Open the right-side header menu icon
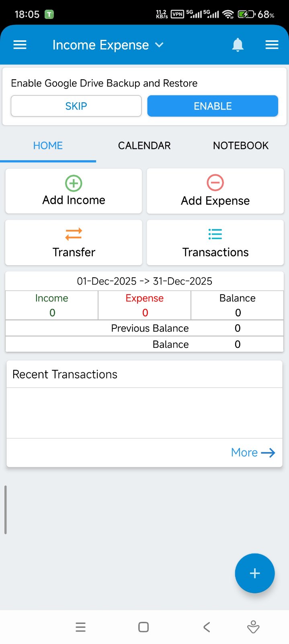The width and height of the screenshot is (289, 644). [x=272, y=45]
